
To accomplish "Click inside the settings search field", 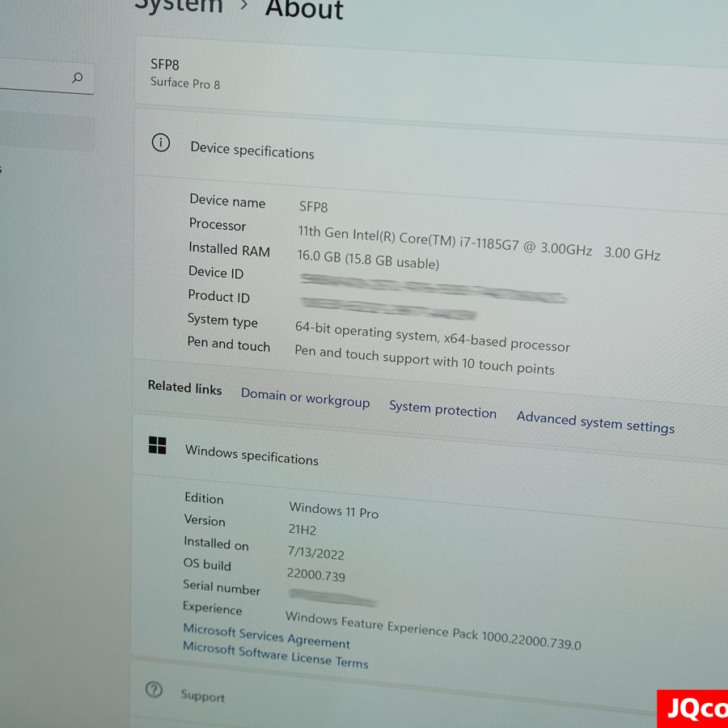I will pyautogui.click(x=46, y=77).
